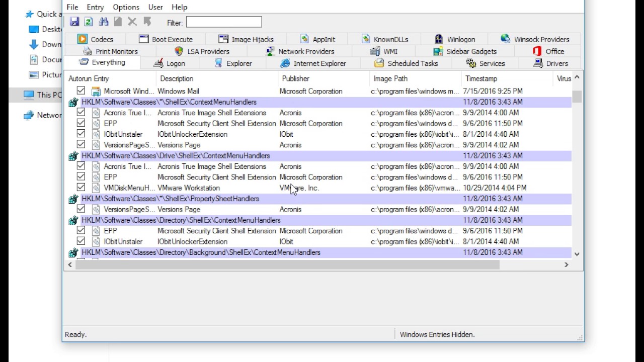Open the Network Providers tab
Screen dimensions: 644x362
pos(300,51)
